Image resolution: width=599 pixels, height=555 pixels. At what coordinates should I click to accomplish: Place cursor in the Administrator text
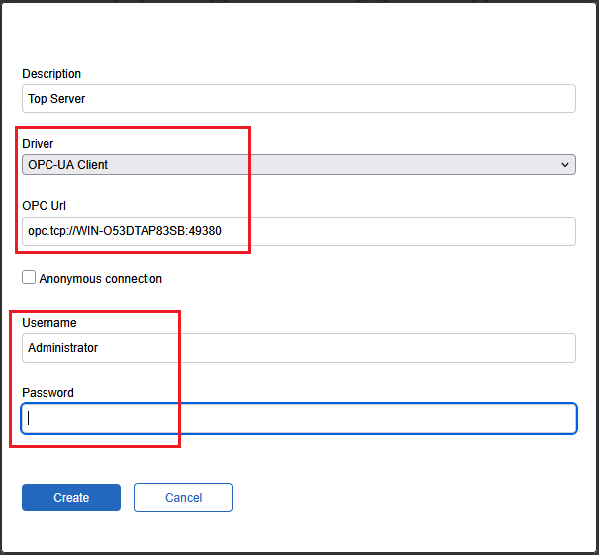pos(63,348)
